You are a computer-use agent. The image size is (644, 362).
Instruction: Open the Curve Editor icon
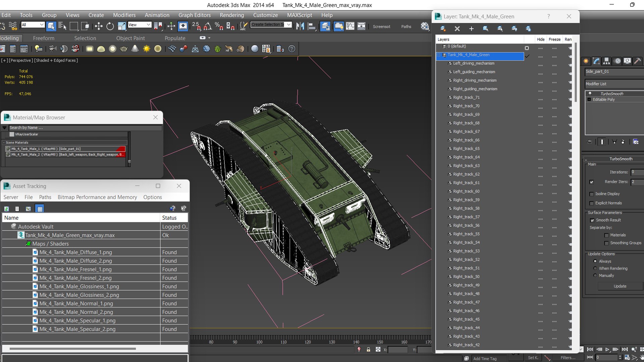tap(350, 26)
